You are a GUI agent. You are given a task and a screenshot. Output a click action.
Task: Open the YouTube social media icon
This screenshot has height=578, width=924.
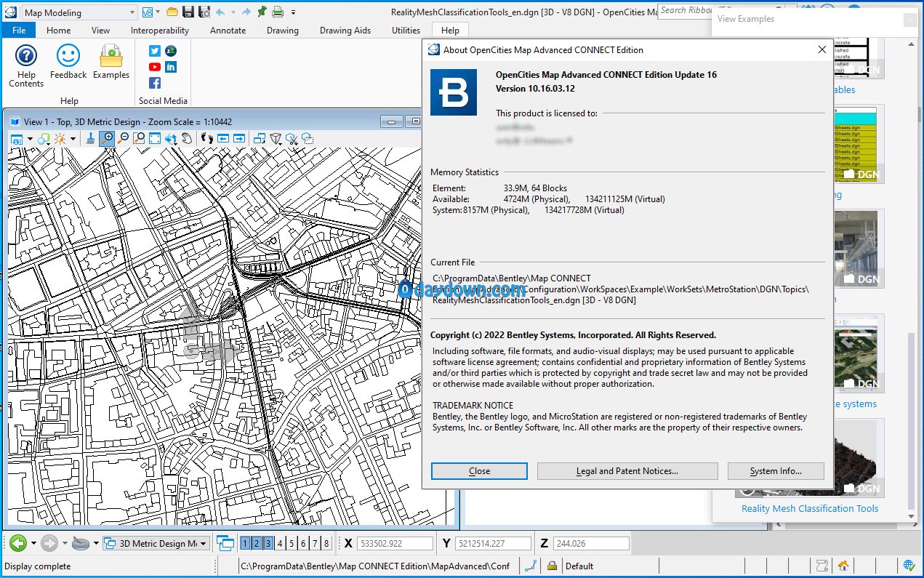pos(155,67)
